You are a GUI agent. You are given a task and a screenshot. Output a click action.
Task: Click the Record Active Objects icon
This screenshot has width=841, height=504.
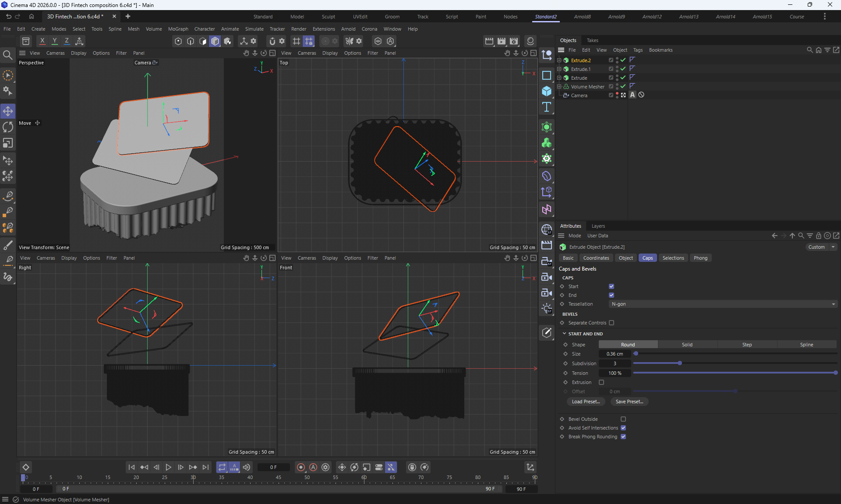click(300, 467)
